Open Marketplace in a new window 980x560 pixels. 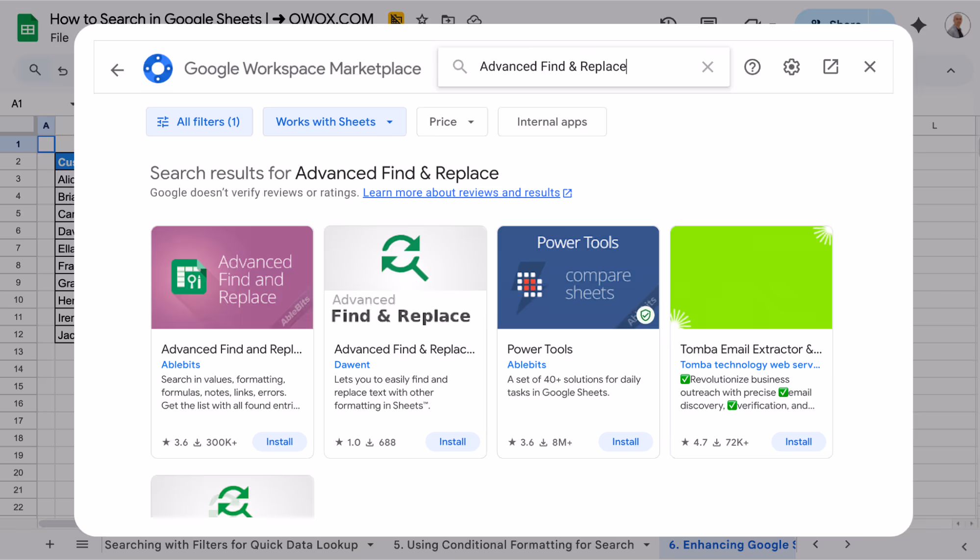pyautogui.click(x=830, y=66)
